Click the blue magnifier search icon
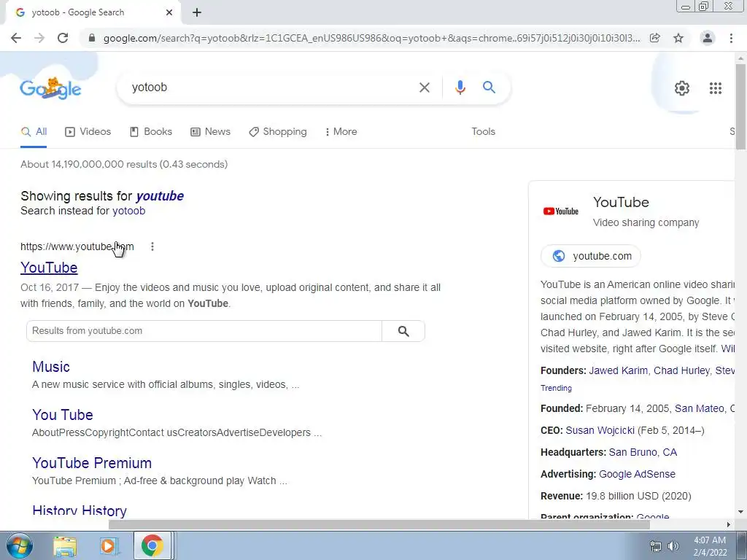Screen dimensions: 747x560 pos(489,87)
